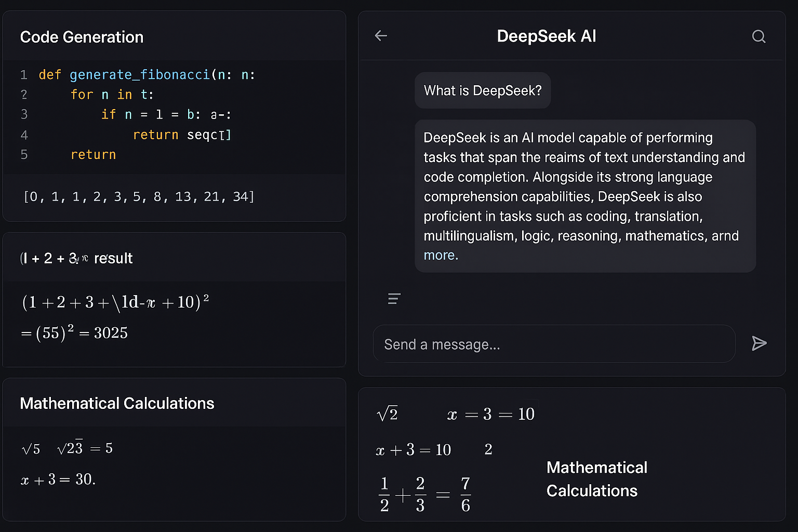Click the left Mathematical Calculations heading

[x=117, y=404]
